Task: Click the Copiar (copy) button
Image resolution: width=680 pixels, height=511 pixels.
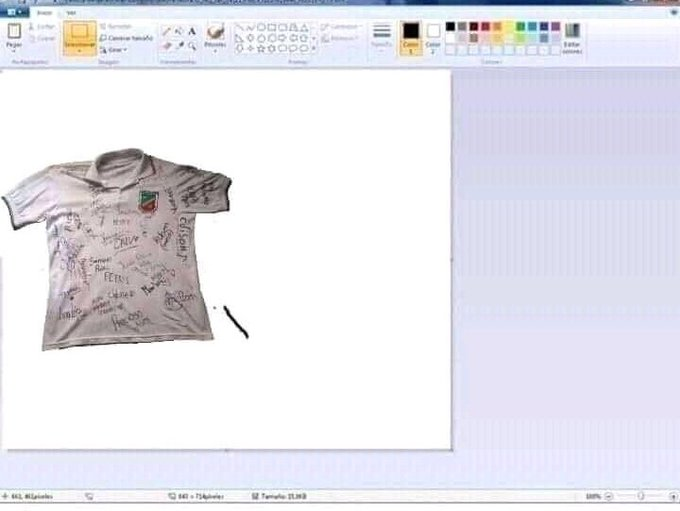Action: pyautogui.click(x=42, y=39)
